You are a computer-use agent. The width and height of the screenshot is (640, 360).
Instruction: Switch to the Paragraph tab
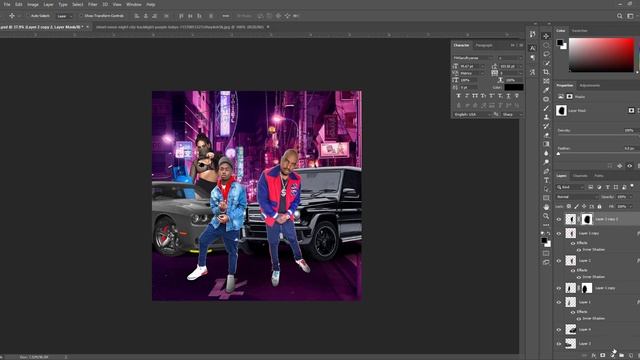[x=484, y=45]
